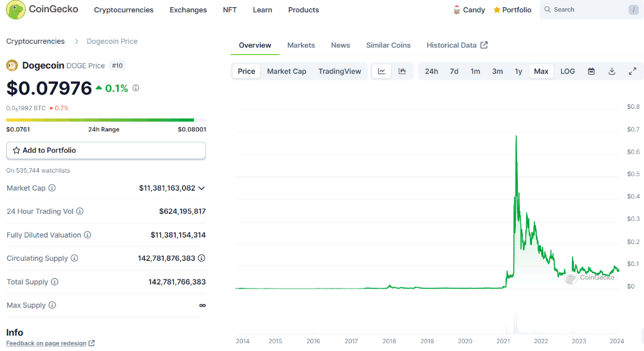Image resolution: width=644 pixels, height=351 pixels.
Task: Click external link icon beside Feedback link
Action: coord(91,343)
